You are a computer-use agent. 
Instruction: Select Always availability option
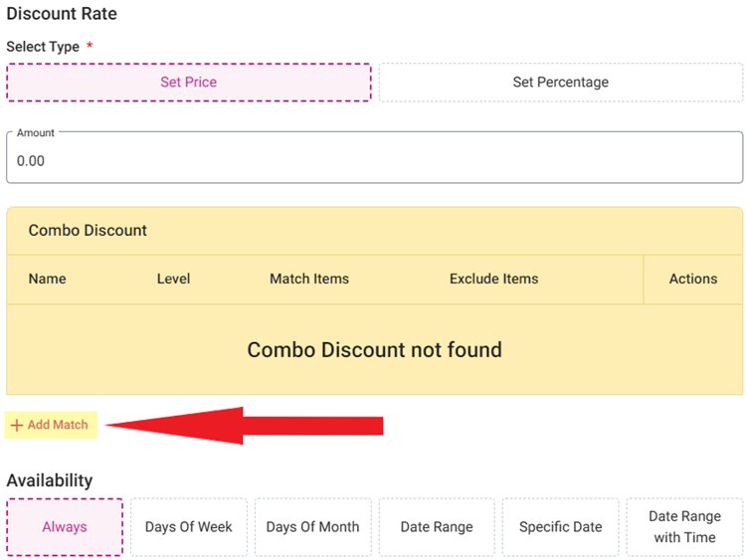tap(65, 526)
